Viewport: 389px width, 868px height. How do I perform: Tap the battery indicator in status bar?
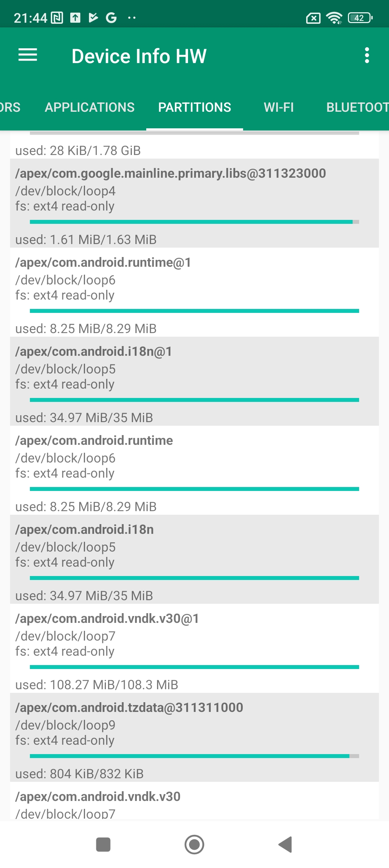point(360,18)
